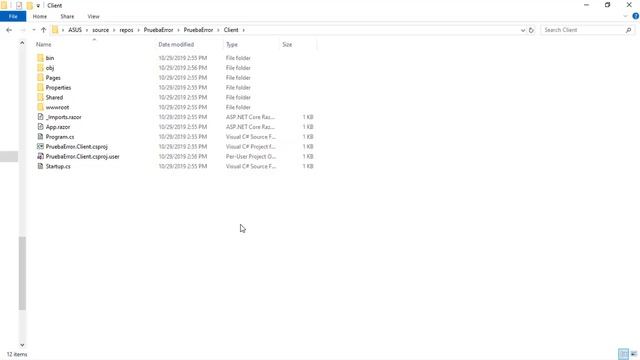Select the Properties folder icon

(x=40, y=87)
